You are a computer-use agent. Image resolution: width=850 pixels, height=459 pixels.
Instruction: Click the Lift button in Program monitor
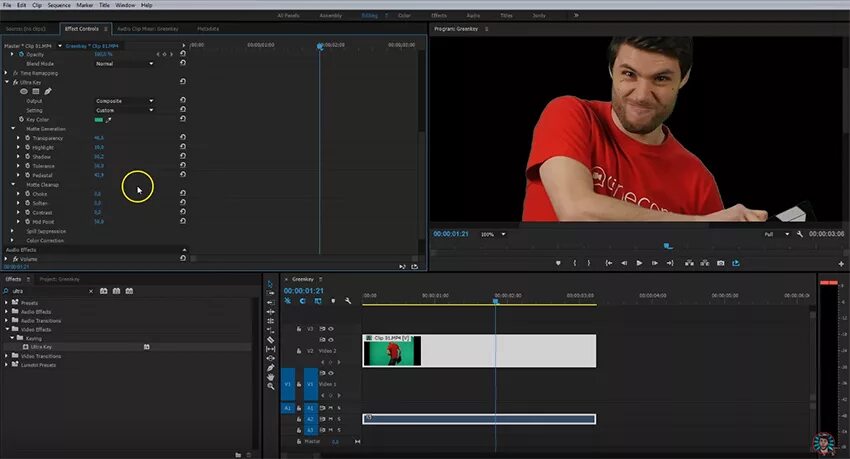(x=689, y=263)
